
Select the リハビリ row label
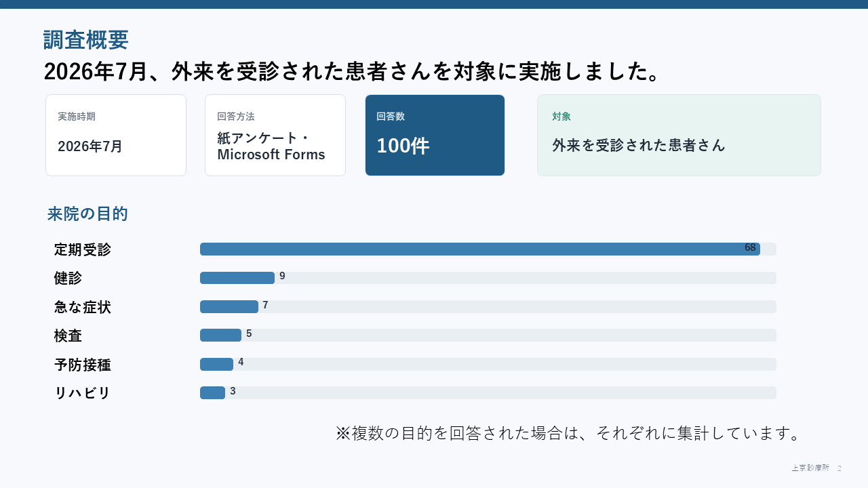[x=82, y=393]
